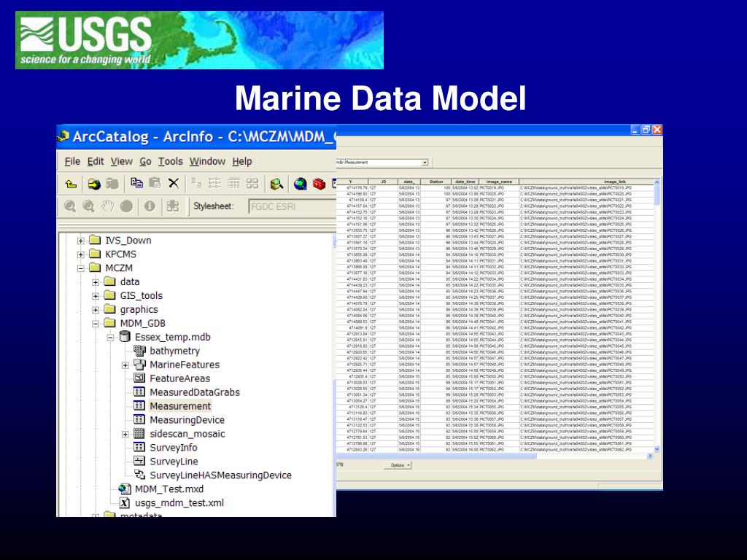Open the location path dropdown arrow
Viewport: 747px width, 560px height.
[425, 163]
